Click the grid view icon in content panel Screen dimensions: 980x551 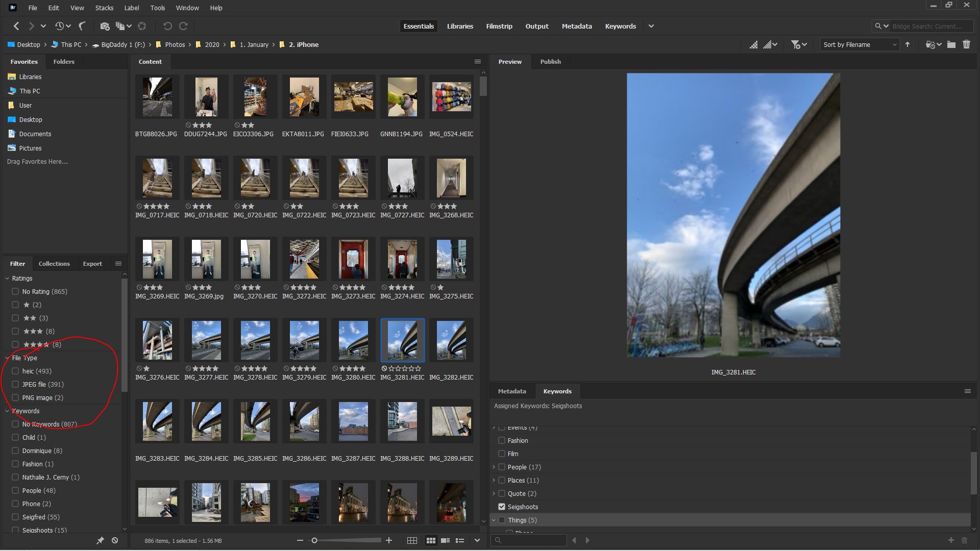pos(412,540)
